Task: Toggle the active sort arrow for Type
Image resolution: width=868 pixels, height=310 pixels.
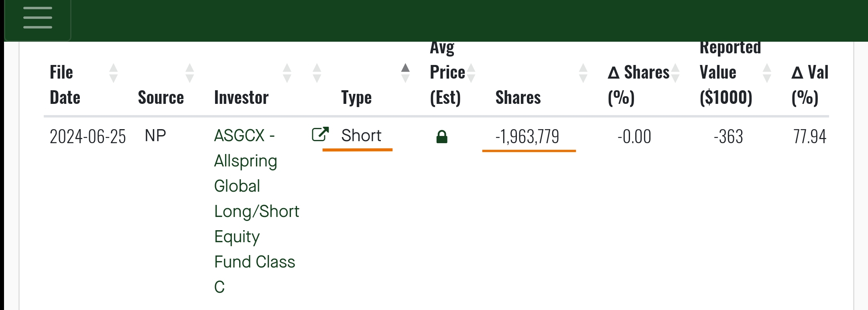Action: click(x=405, y=73)
